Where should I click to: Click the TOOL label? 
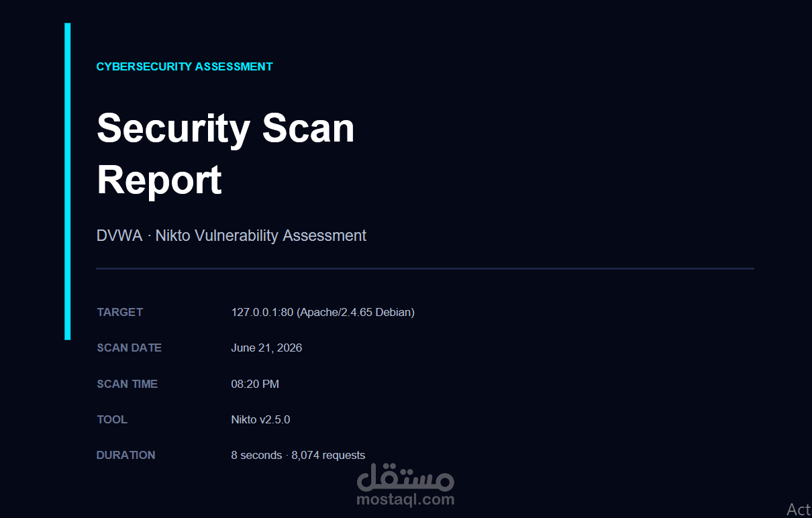(112, 419)
